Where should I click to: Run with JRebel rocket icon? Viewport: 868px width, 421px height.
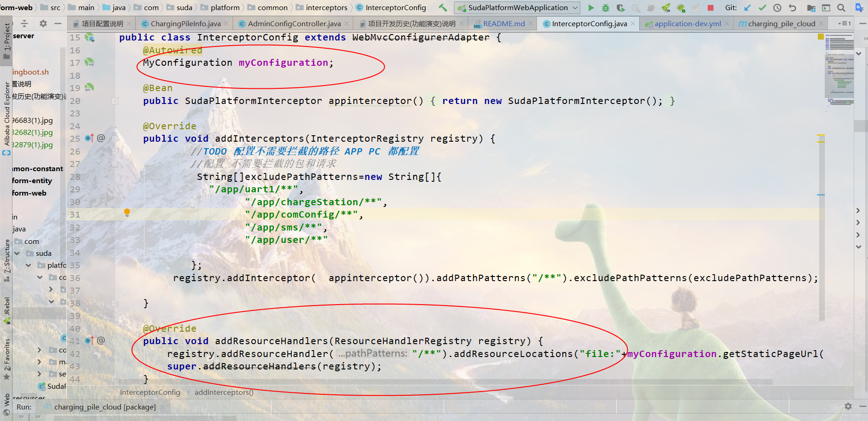[x=665, y=8]
